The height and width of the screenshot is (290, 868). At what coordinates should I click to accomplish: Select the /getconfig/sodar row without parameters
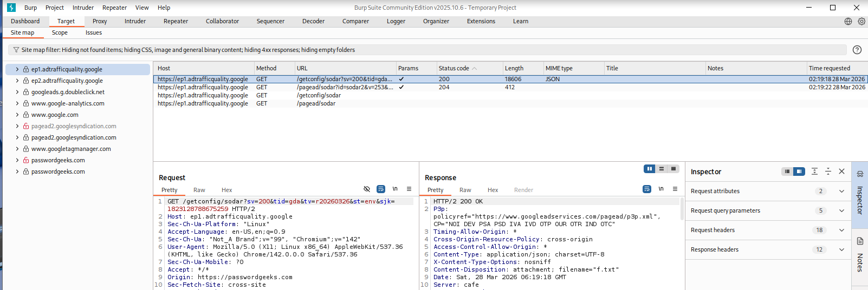510,95
